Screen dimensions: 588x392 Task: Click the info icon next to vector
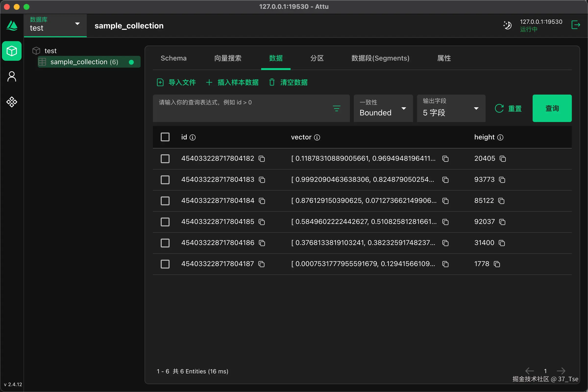click(317, 137)
